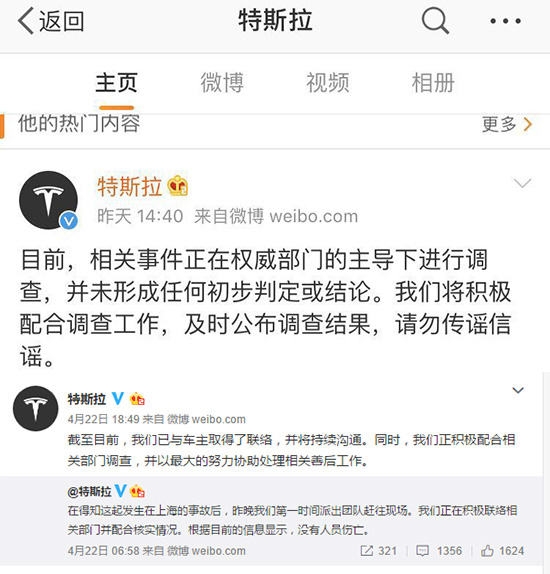
Task: Tap the back arrow labeled 返回
Action: point(51,21)
